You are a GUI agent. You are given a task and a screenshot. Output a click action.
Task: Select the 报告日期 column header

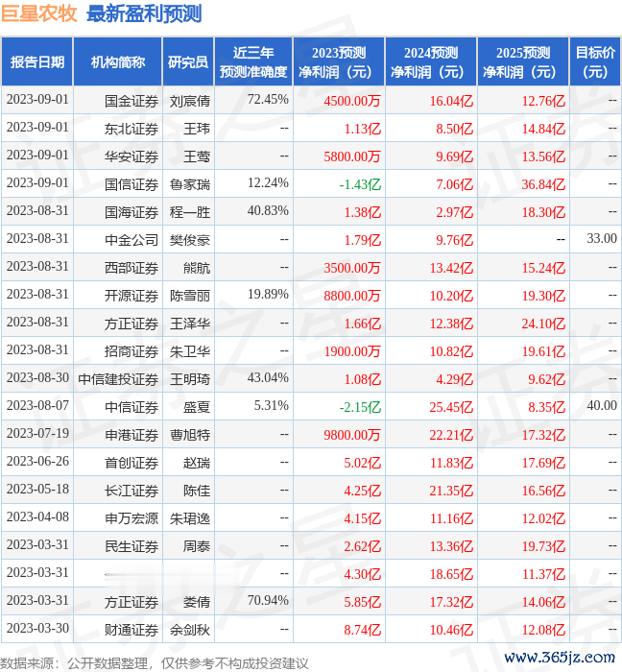pos(37,62)
